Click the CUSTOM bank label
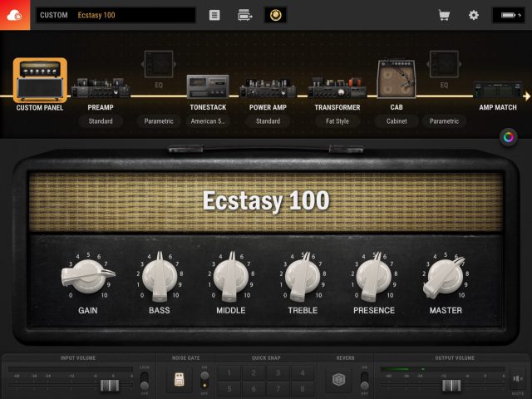This screenshot has height=399, width=532. (x=54, y=15)
